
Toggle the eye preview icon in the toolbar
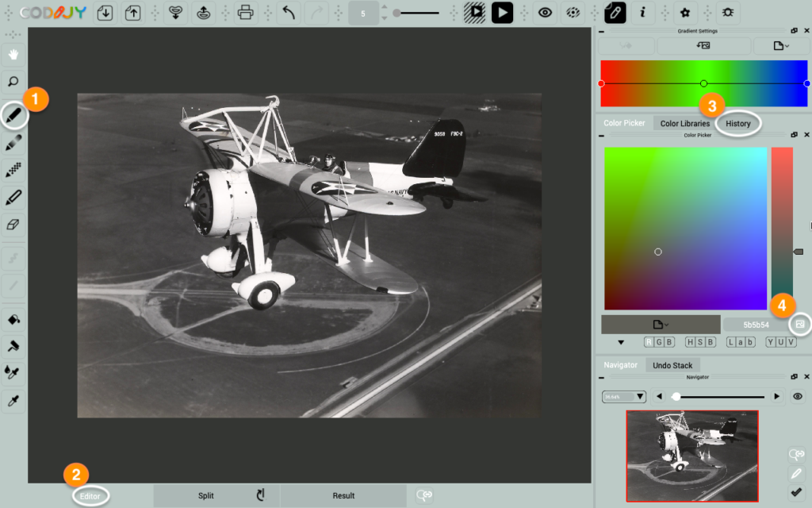(545, 13)
